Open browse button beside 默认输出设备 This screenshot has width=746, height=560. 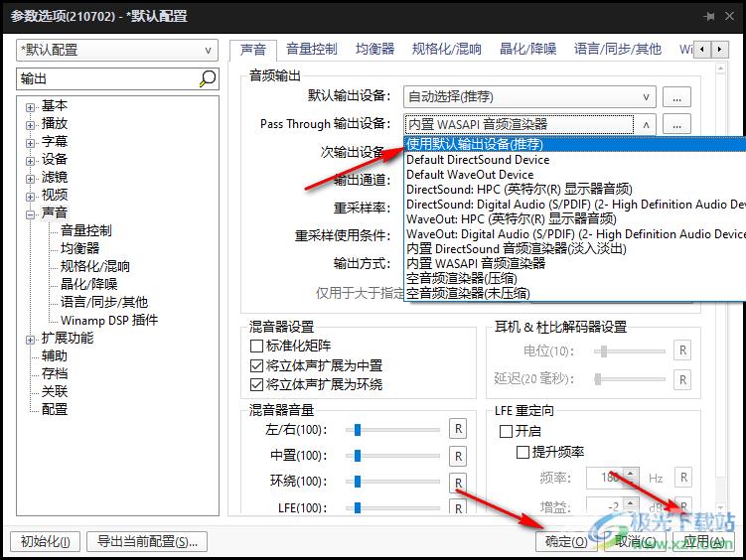[x=676, y=97]
